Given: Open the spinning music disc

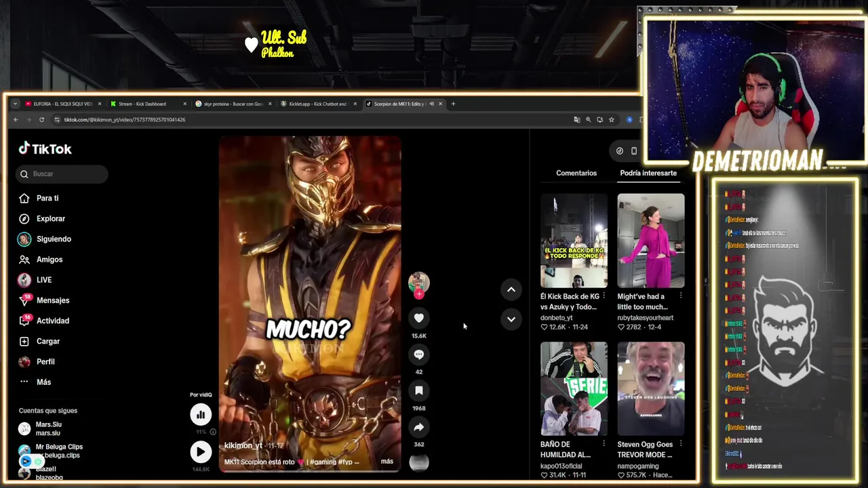Looking at the screenshot, I should pos(418,463).
